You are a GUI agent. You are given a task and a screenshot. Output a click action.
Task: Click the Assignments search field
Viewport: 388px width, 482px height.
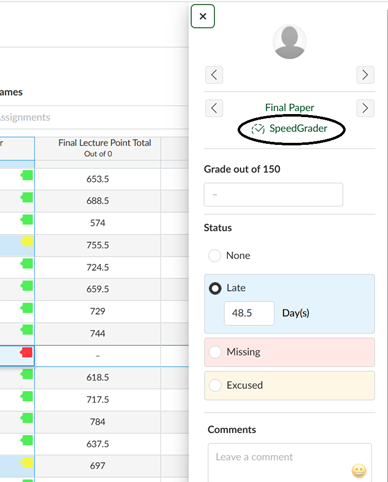pos(94,117)
